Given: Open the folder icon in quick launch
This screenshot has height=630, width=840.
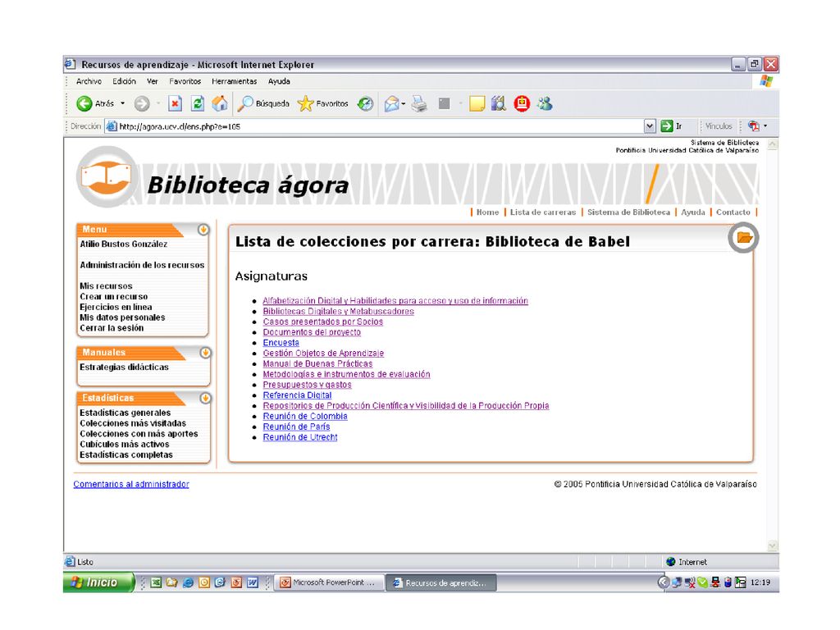Looking at the screenshot, I should point(172,582).
